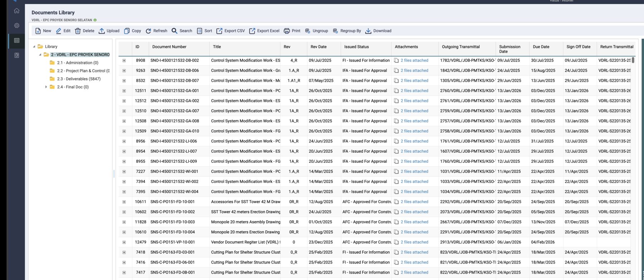Open the settings gear in the sidebar
Screen dimensions: 644x280
point(16,26)
